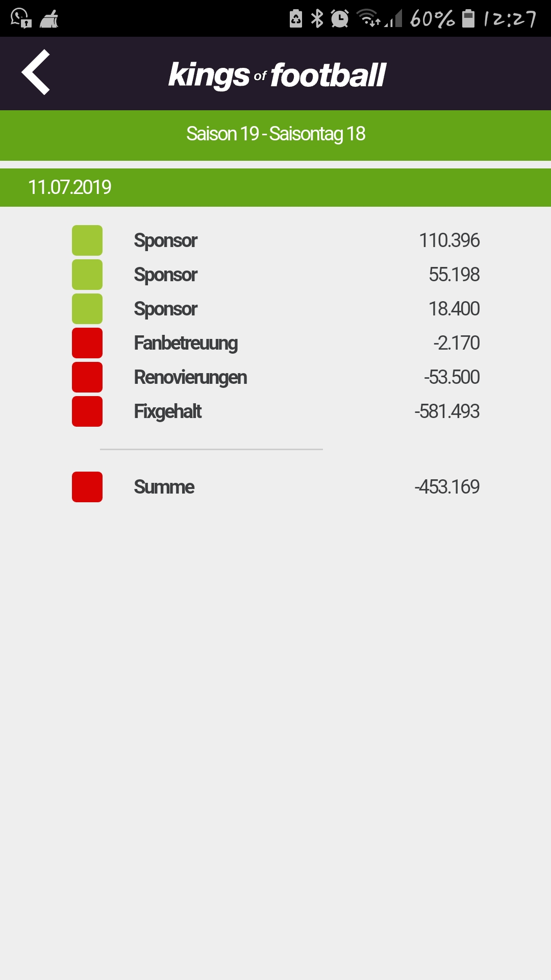Viewport: 551px width, 980px height.
Task: Open the Fixgehalt entry
Action: [275, 411]
